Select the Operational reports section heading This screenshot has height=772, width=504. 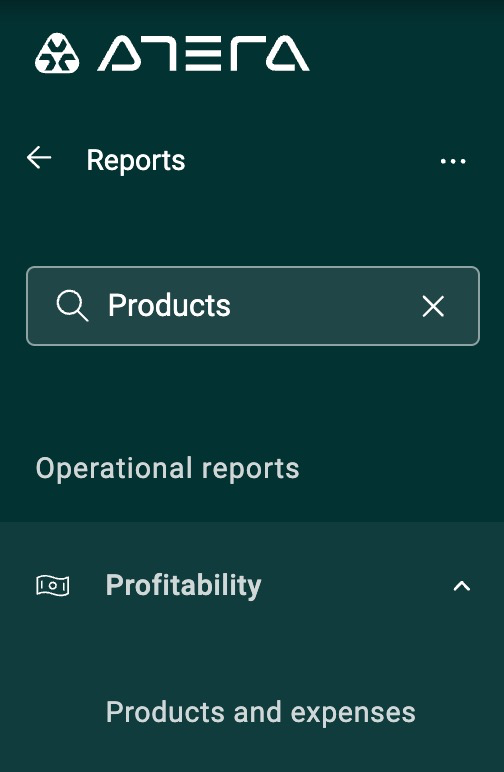167,468
